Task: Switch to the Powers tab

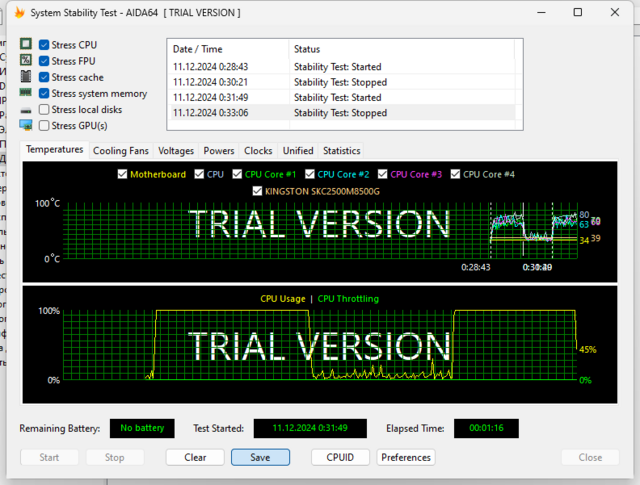Action: (x=219, y=151)
